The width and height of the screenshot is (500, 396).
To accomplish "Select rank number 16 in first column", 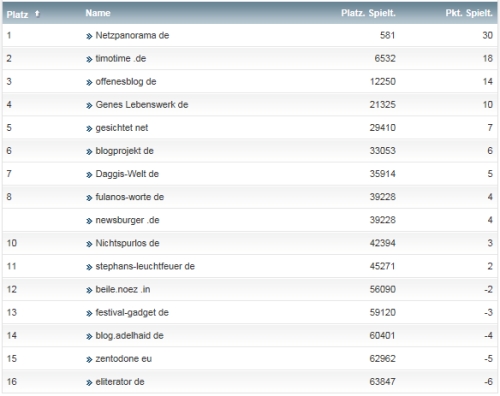I will pos(12,382).
